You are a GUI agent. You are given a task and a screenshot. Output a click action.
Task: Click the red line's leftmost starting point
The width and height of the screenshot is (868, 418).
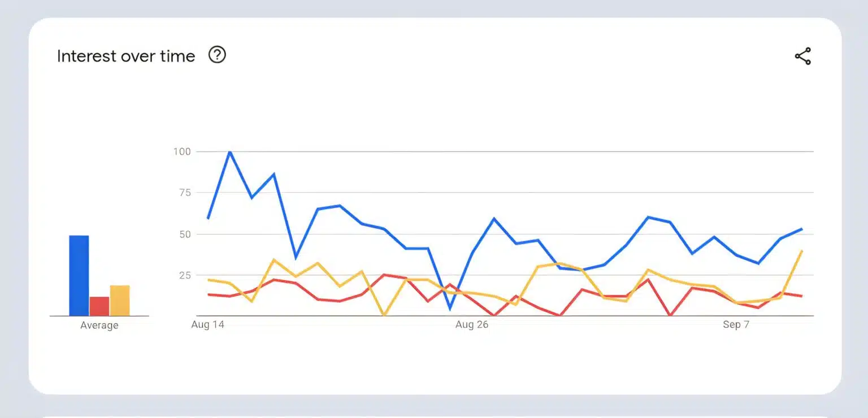click(208, 294)
